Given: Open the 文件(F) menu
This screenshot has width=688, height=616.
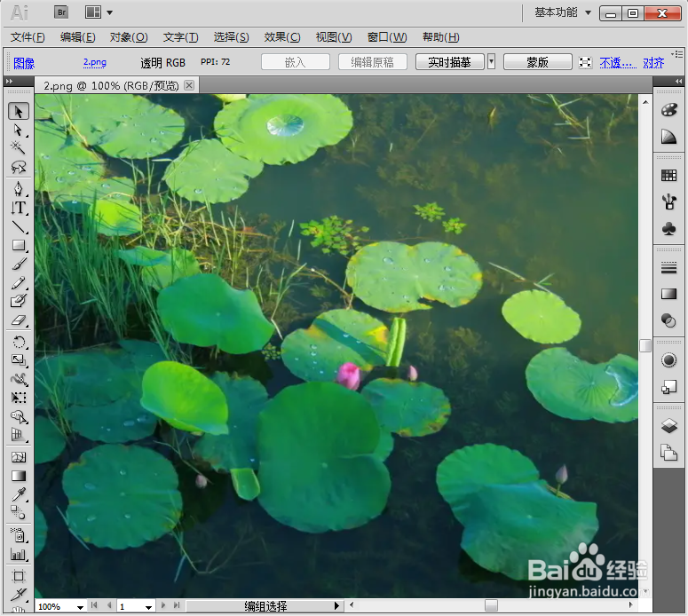Looking at the screenshot, I should (28, 37).
